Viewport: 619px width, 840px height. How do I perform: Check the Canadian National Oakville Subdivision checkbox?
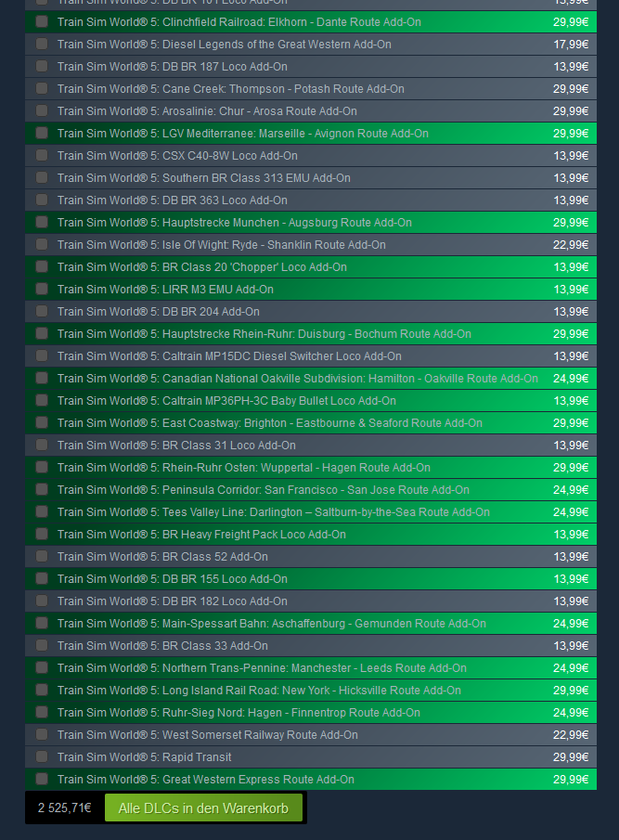42,378
